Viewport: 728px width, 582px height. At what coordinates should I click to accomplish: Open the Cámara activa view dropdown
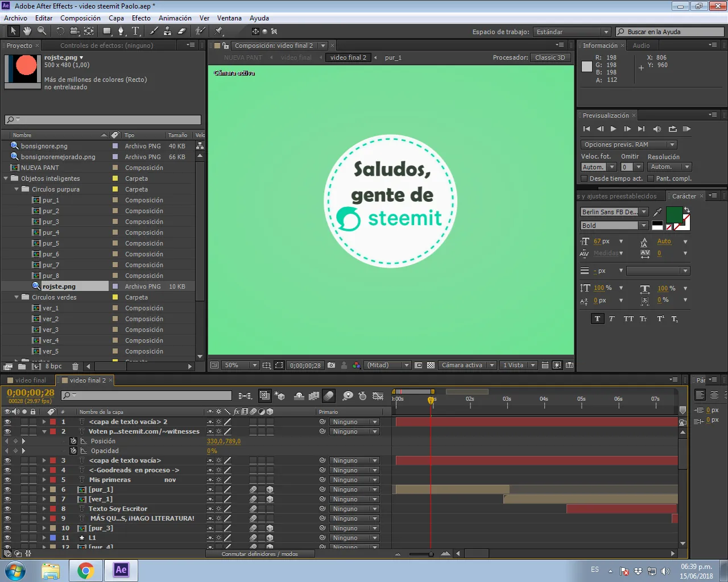point(466,365)
